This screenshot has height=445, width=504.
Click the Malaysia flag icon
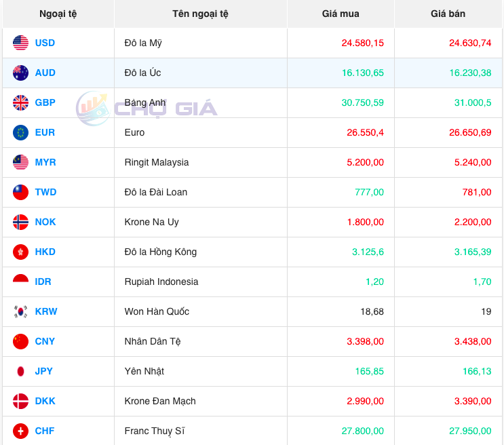[20, 162]
